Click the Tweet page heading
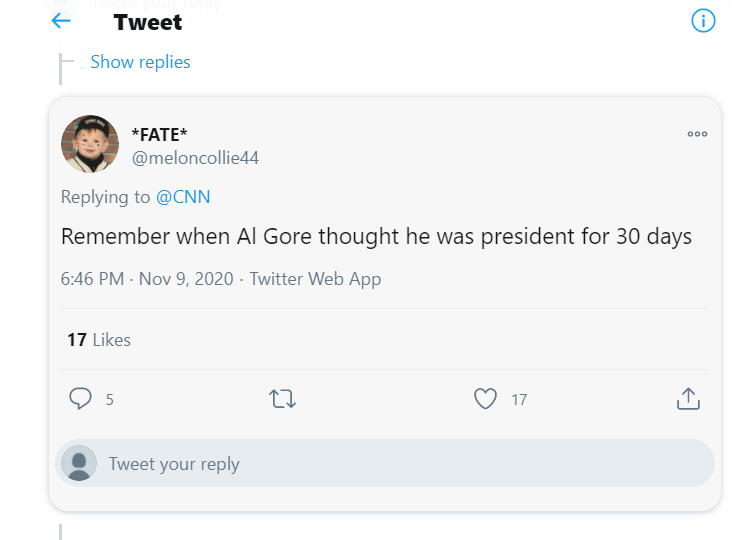The width and height of the screenshot is (740, 540). pyautogui.click(x=148, y=22)
